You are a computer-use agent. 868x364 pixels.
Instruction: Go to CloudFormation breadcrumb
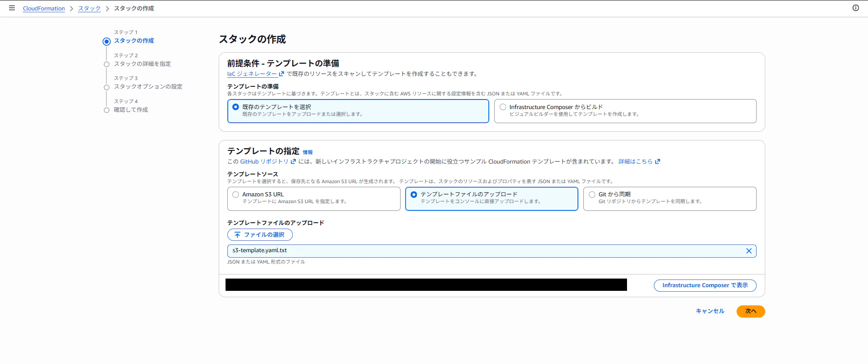[x=44, y=9]
